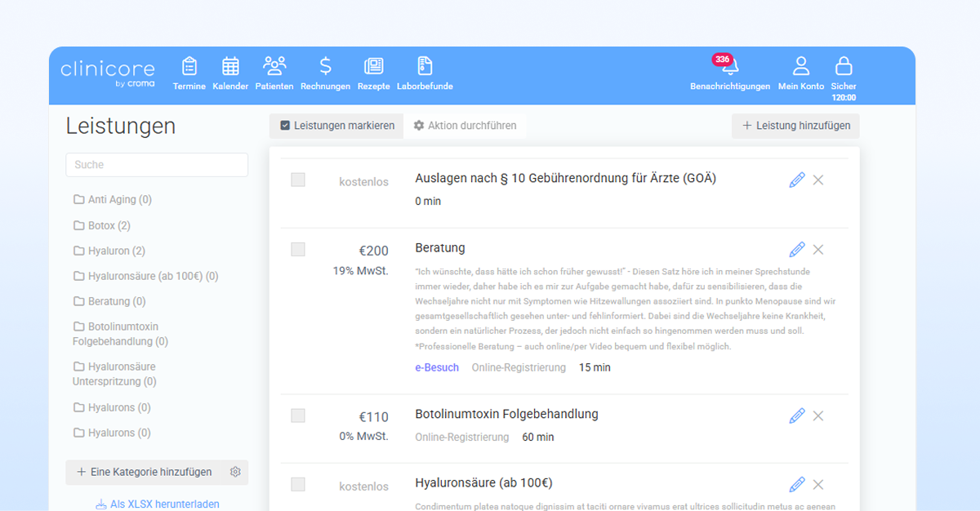The height and width of the screenshot is (511, 980).
Task: Delete the Beratung service entry
Action: point(818,249)
